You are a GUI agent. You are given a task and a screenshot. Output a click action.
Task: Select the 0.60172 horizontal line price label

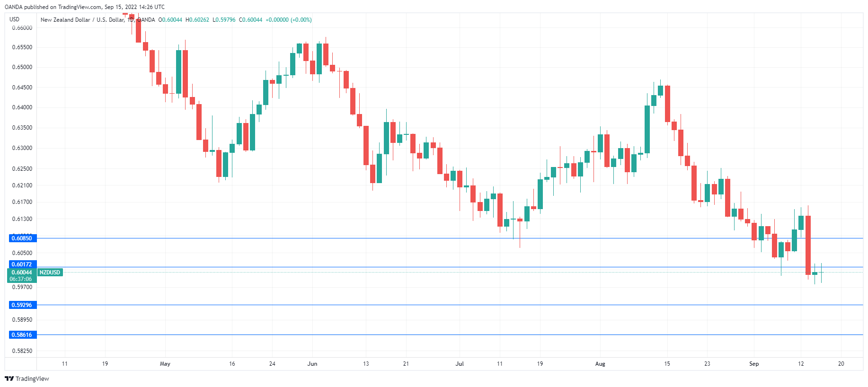pyautogui.click(x=22, y=264)
